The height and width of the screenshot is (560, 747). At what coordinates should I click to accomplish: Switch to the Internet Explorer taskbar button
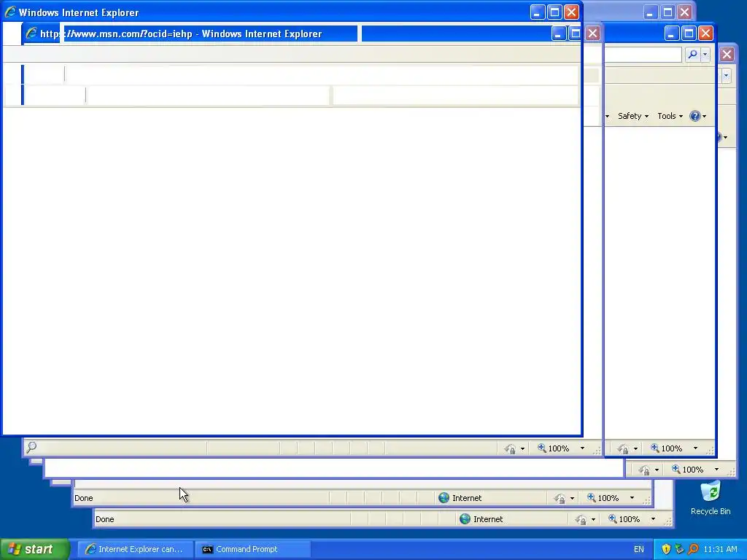click(x=135, y=549)
